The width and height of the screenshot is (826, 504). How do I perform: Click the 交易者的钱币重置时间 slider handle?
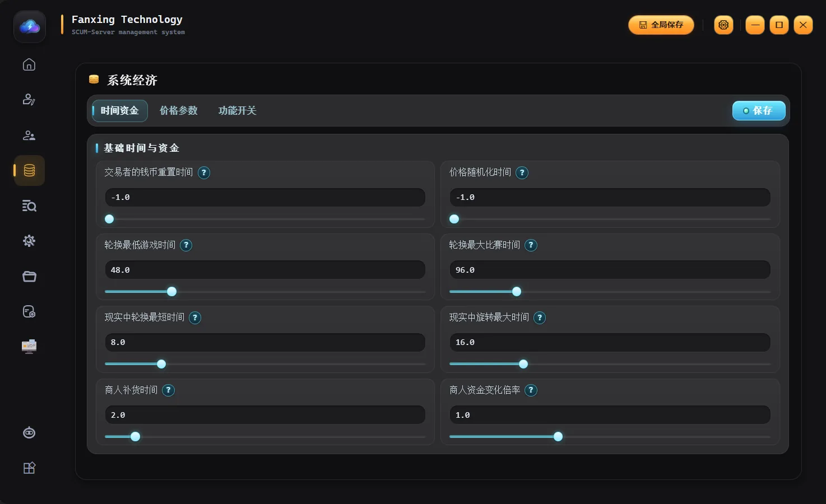tap(109, 219)
